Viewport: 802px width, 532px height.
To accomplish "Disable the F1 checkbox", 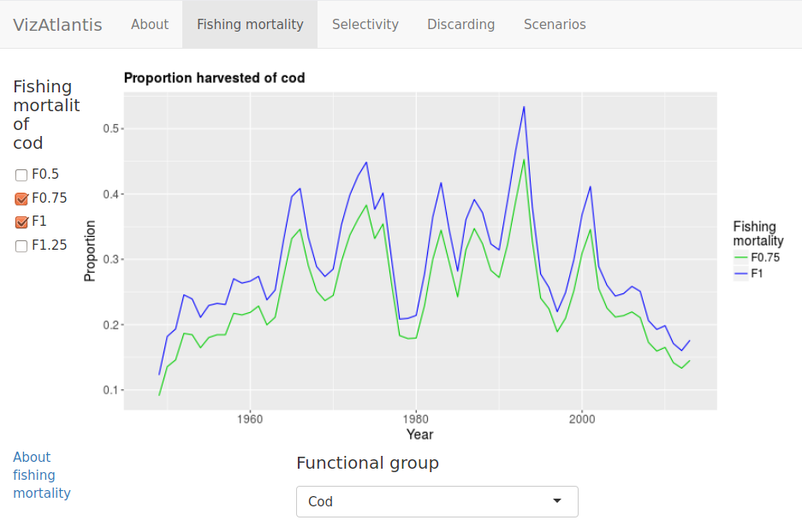I will [x=21, y=222].
